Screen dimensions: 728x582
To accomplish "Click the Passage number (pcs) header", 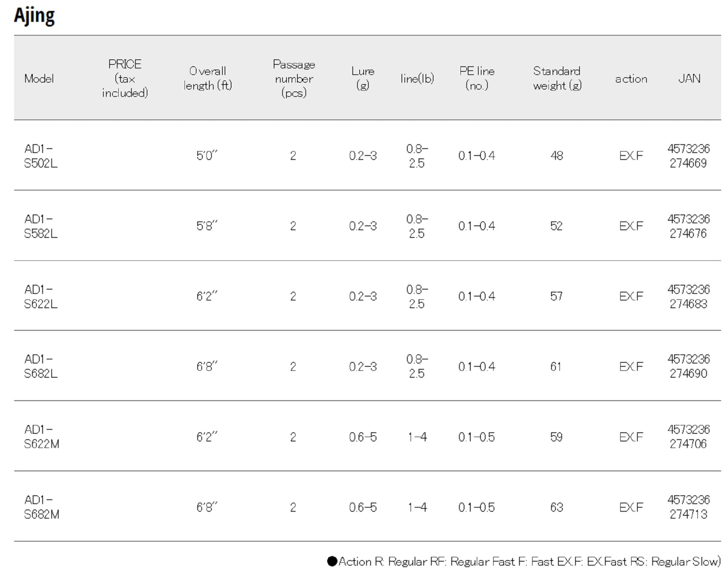I will [x=294, y=78].
